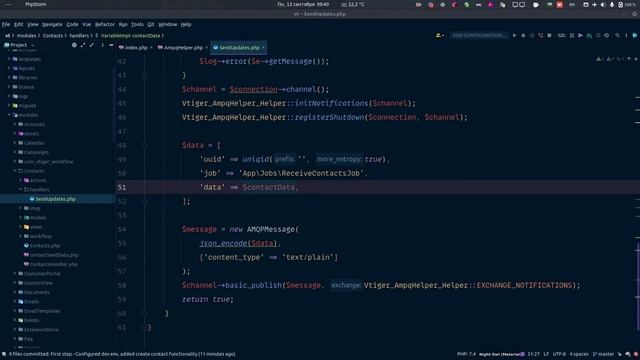Open the Refactor menu
The height and width of the screenshot is (360, 640).
pyautogui.click(x=105, y=24)
